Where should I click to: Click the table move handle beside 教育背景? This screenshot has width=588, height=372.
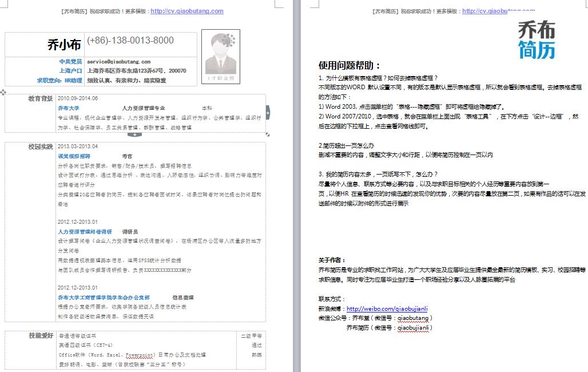pyautogui.click(x=3, y=92)
